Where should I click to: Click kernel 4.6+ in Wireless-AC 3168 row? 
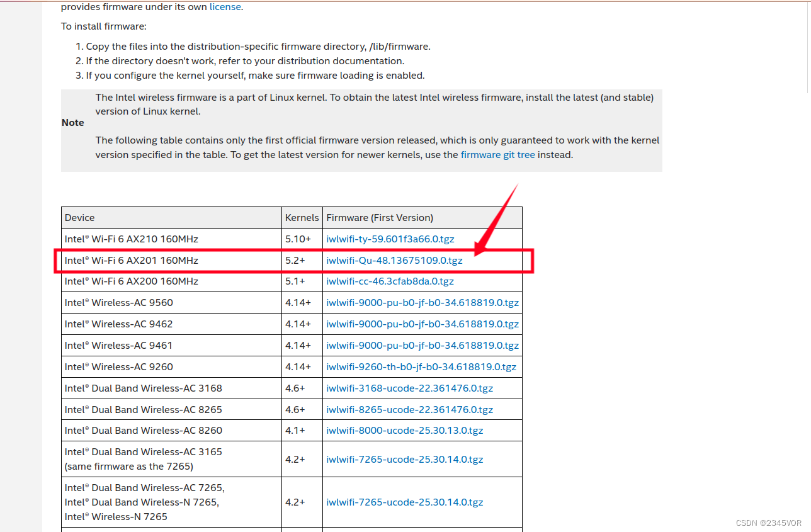pos(302,388)
